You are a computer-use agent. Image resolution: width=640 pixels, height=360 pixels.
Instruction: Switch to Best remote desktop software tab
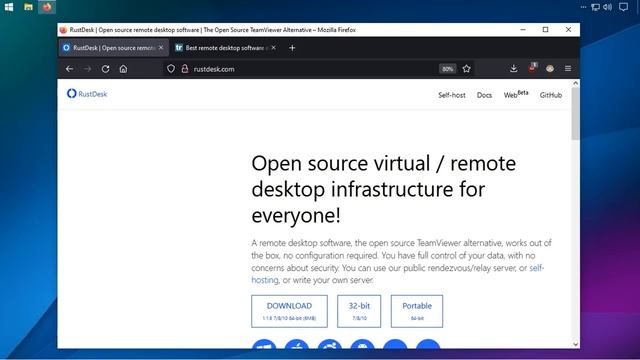click(226, 48)
